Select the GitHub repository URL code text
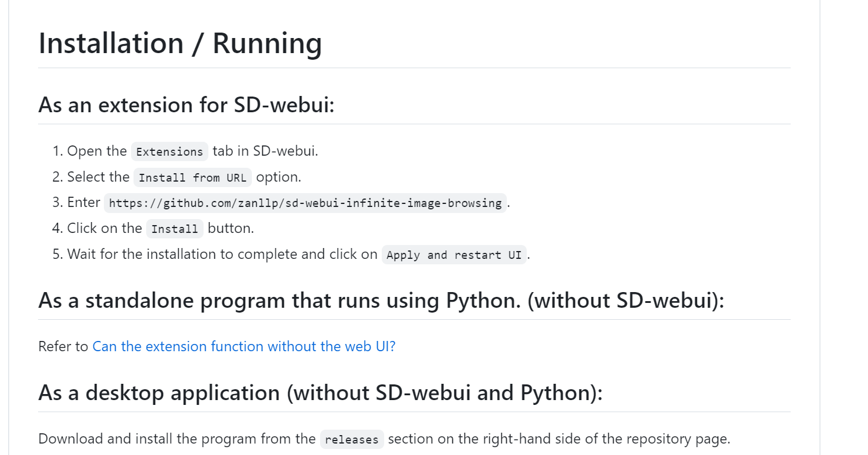Screen dimensions: 868x455 [x=306, y=203]
